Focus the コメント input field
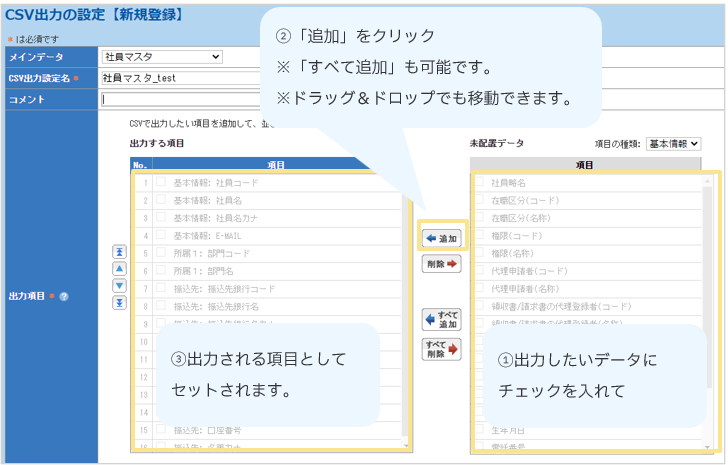Image resolution: width=728 pixels, height=465 pixels. point(180,98)
